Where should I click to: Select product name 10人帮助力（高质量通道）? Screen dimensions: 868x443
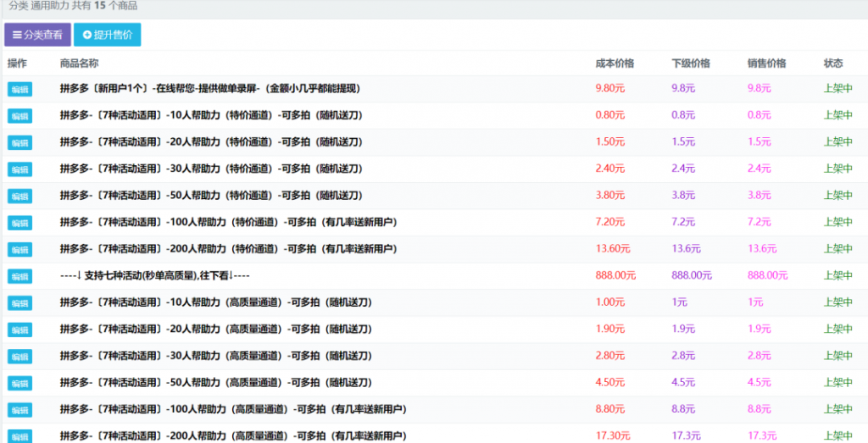click(x=216, y=302)
